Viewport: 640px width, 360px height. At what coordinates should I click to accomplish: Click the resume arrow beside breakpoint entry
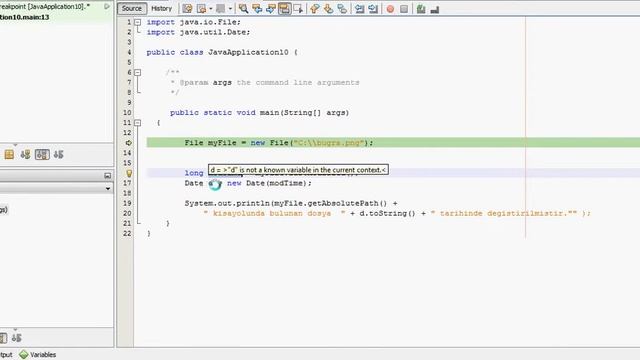[x=107, y=7]
